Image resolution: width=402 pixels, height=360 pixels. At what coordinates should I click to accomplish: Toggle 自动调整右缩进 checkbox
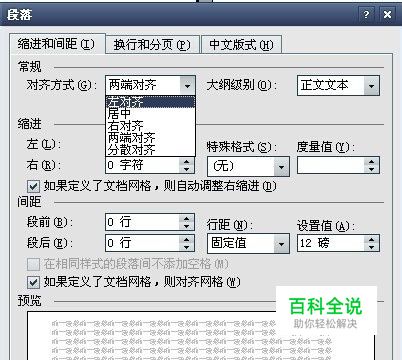pyautogui.click(x=33, y=186)
